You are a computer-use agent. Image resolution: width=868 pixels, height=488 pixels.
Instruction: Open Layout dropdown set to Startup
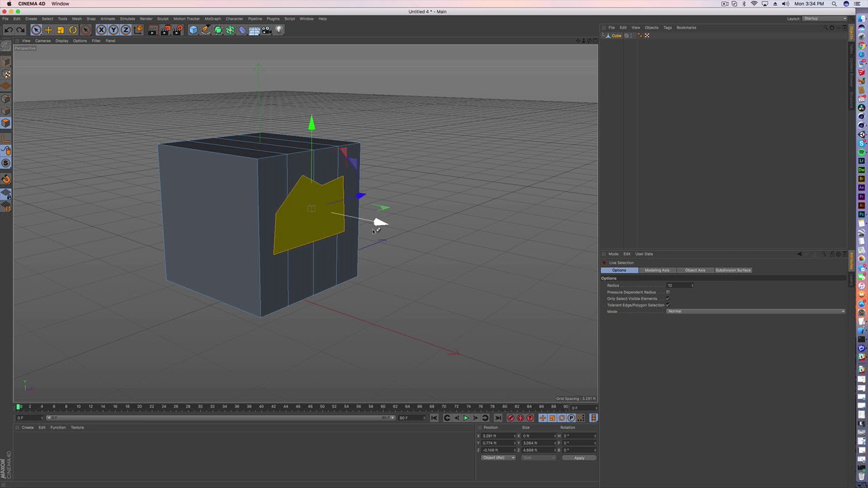click(x=824, y=18)
